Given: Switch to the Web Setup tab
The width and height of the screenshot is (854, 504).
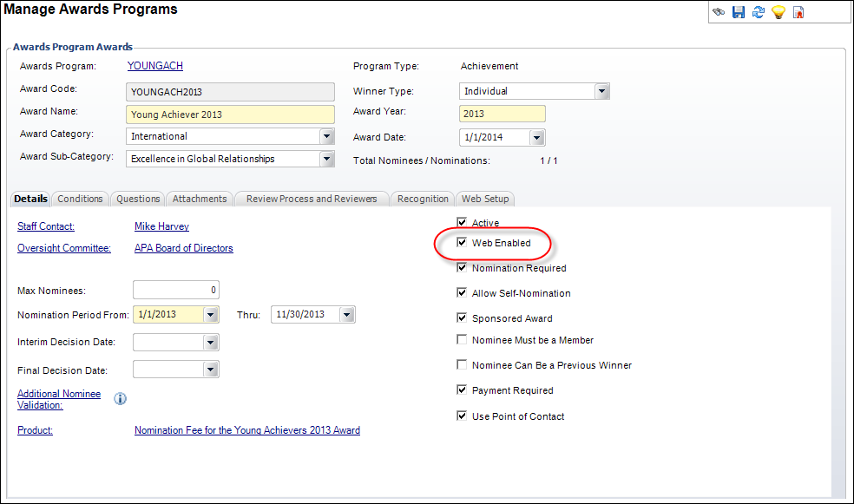Looking at the screenshot, I should click(x=485, y=199).
